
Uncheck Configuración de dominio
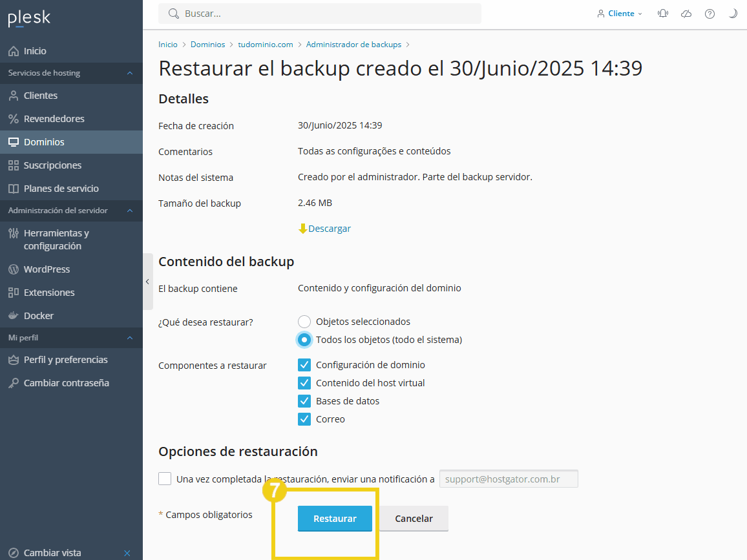pos(304,365)
